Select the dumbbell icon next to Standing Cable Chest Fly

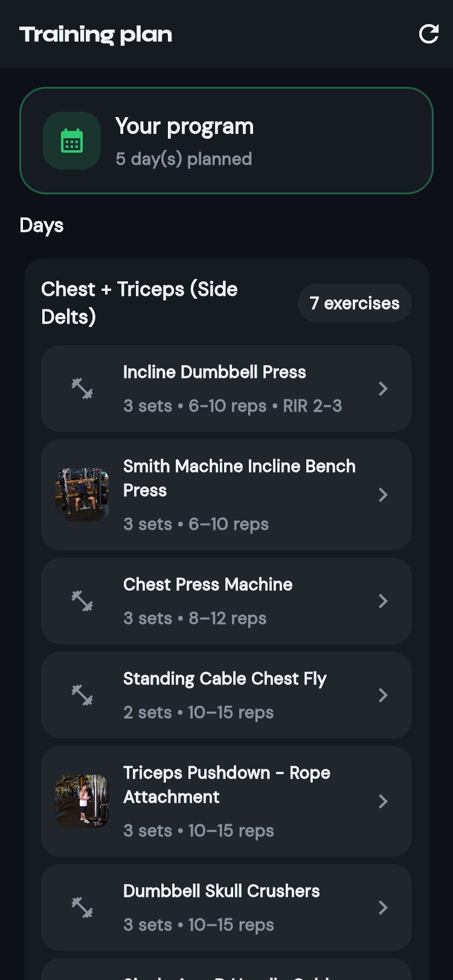point(83,695)
